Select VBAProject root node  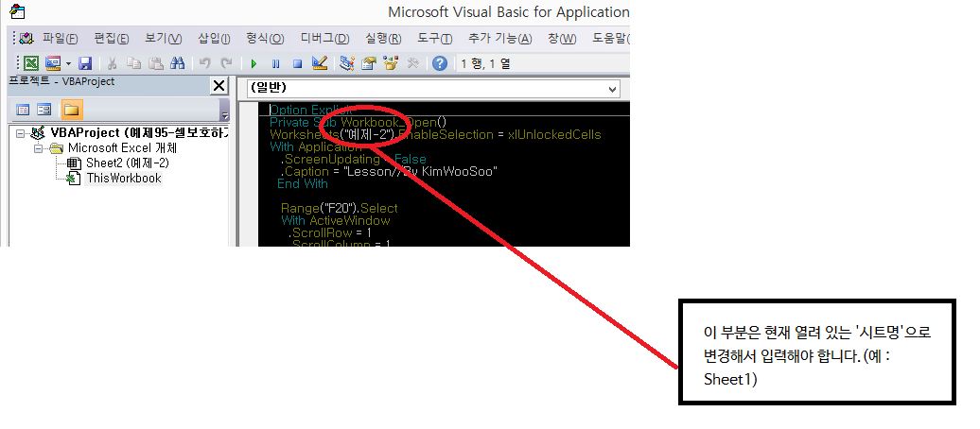coord(139,133)
